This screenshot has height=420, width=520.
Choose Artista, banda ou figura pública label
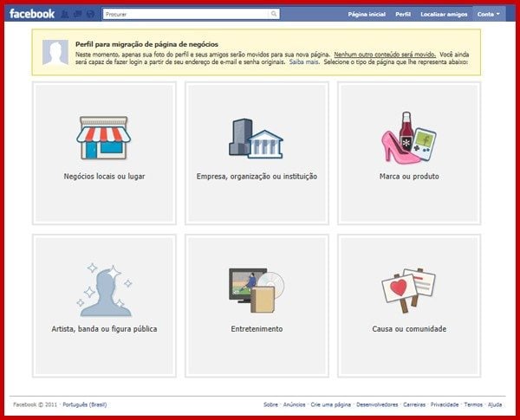coord(104,329)
